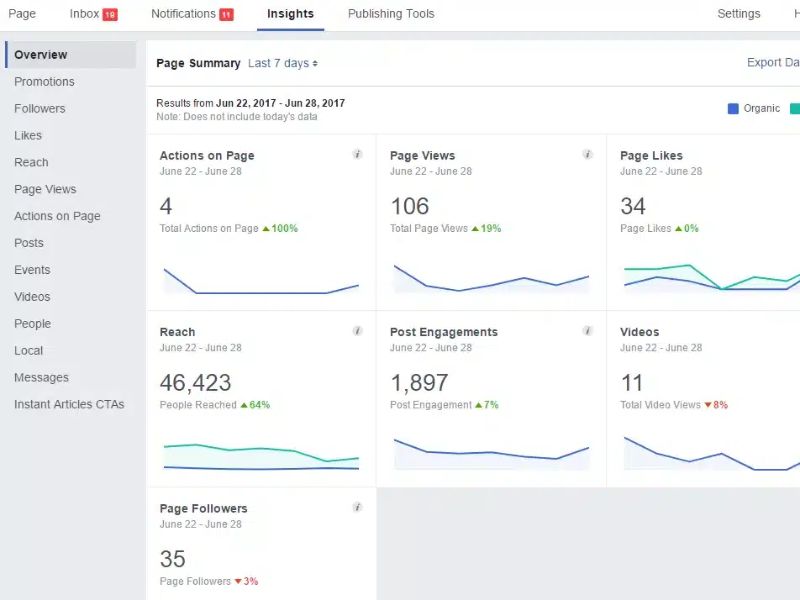Click the Organic blue legend swatch

(x=733, y=108)
